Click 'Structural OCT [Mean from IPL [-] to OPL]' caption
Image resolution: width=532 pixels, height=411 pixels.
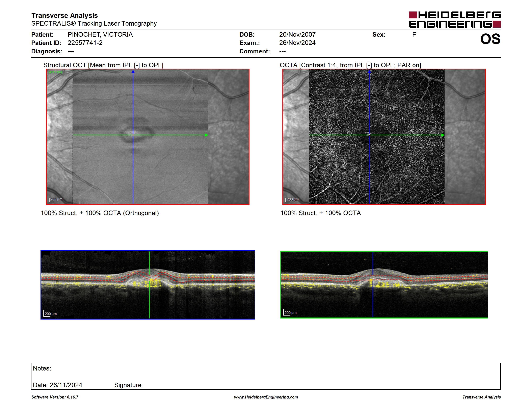103,65
